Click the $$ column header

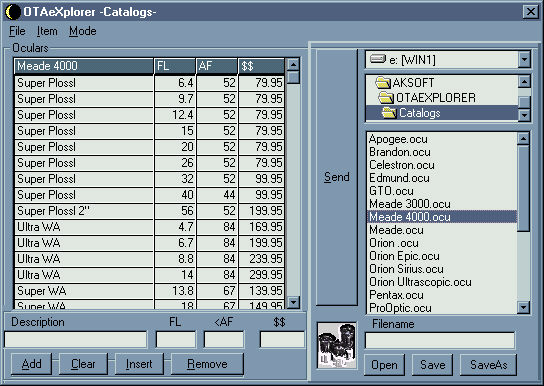point(261,66)
